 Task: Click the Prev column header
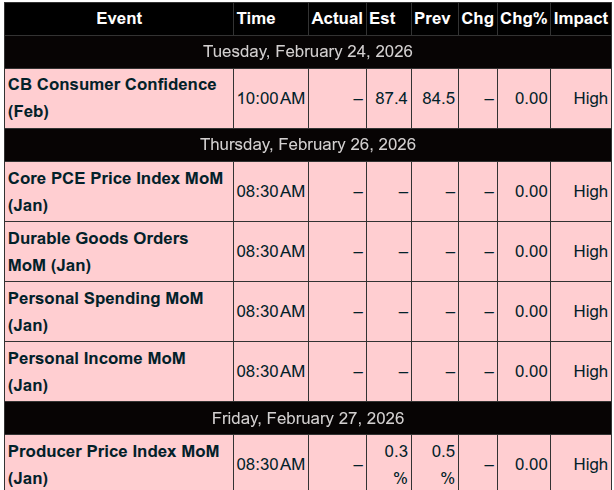(x=433, y=19)
